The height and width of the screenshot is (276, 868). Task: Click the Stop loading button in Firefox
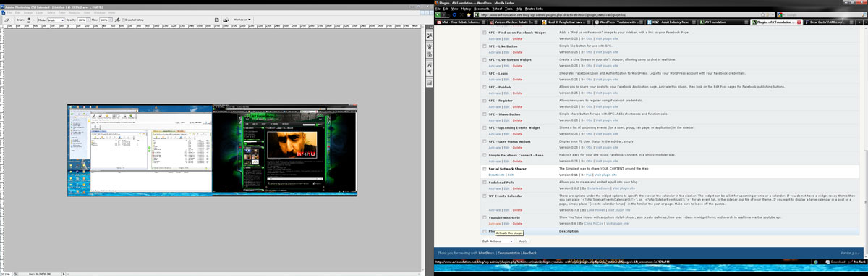click(x=461, y=14)
